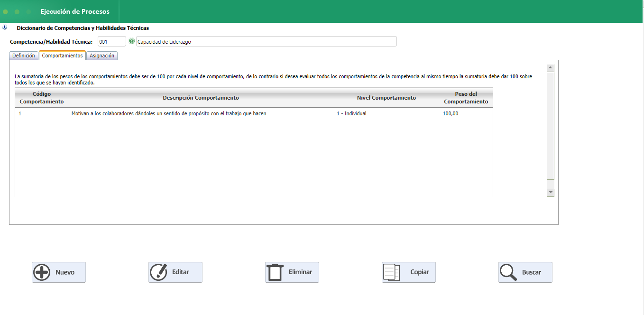Click the green help icon beside code 001
The width and height of the screenshot is (644, 315).
(x=131, y=41)
